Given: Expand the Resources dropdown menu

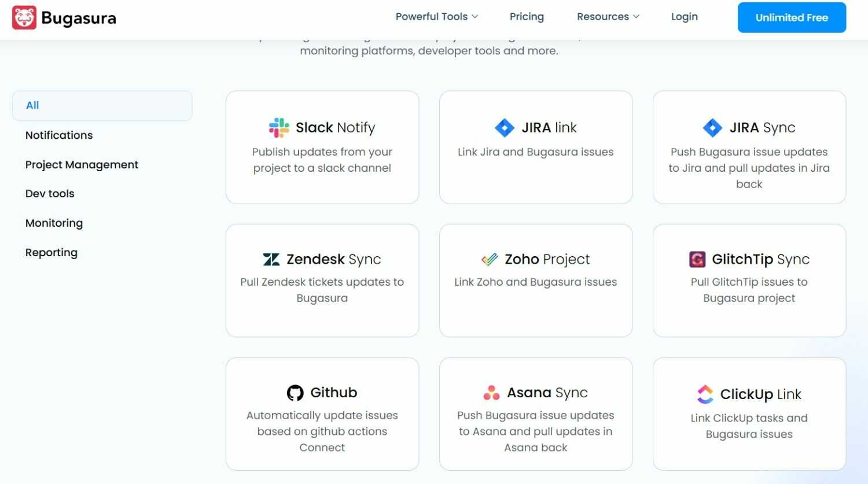Looking at the screenshot, I should click(x=608, y=17).
